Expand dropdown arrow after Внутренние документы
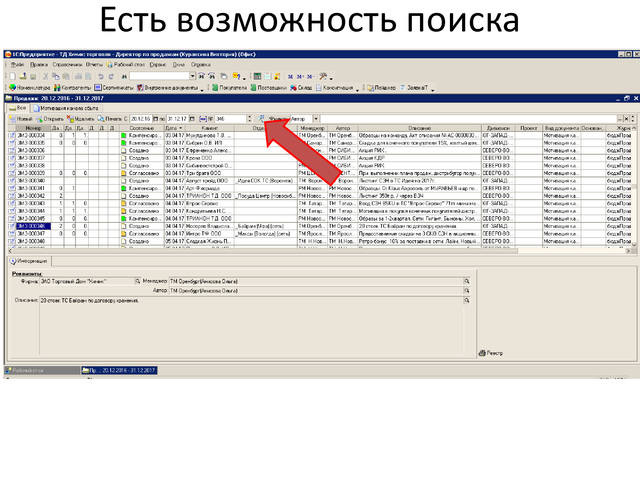This screenshot has width=640, height=480. pyautogui.click(x=202, y=89)
